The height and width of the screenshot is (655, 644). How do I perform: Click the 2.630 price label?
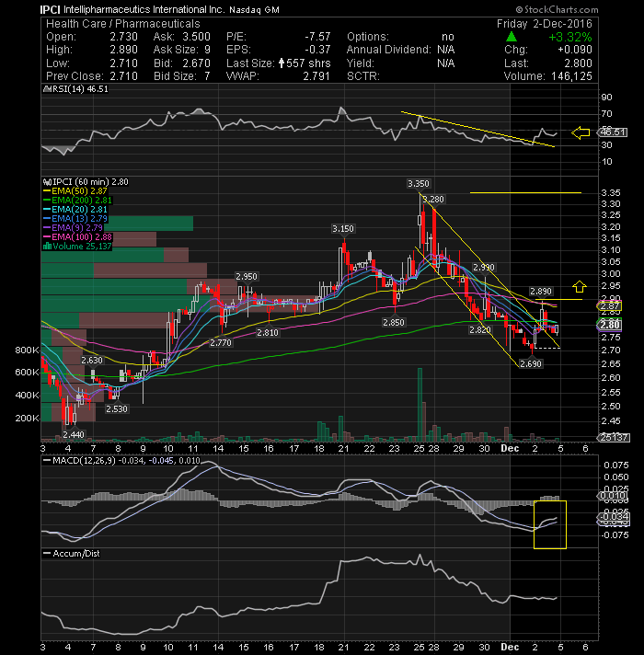pos(92,361)
